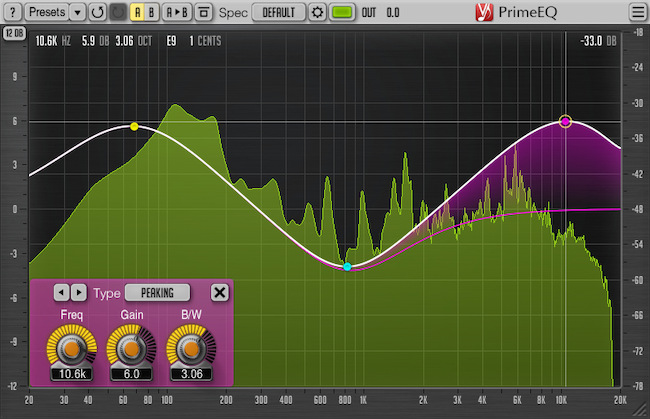
Task: Open the hamburger menu at top right
Action: 638,12
